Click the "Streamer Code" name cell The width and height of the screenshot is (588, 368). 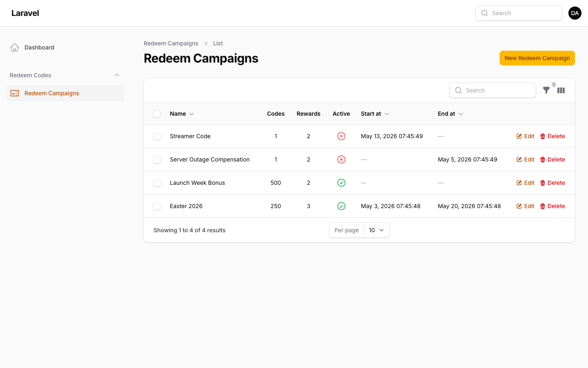[190, 136]
